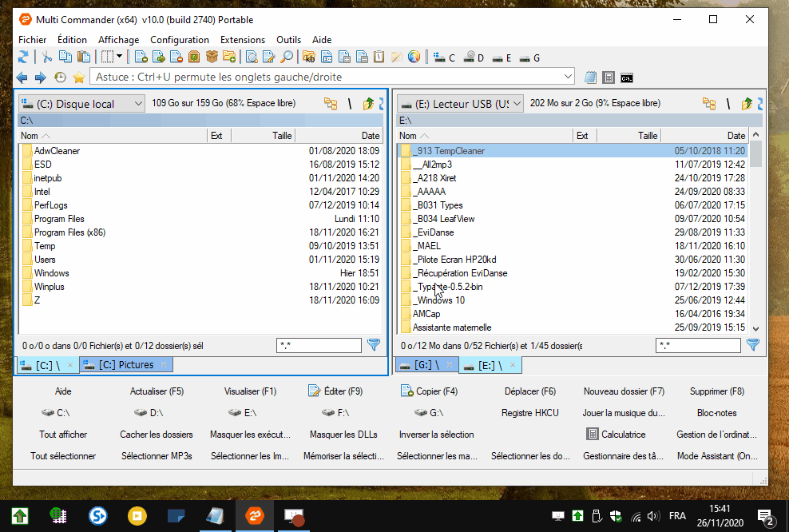
Task: Click the blue Back arrow
Action: pyautogui.click(x=22, y=77)
